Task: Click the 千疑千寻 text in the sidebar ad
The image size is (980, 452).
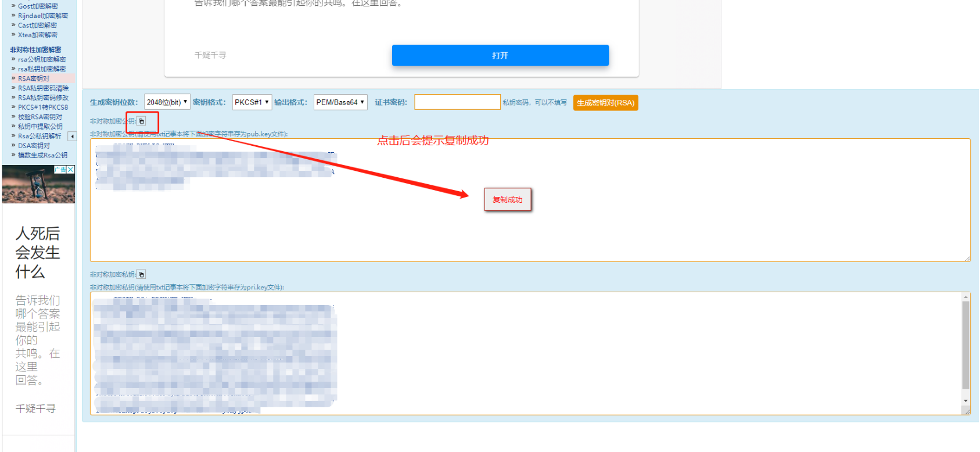Action: pos(35,408)
